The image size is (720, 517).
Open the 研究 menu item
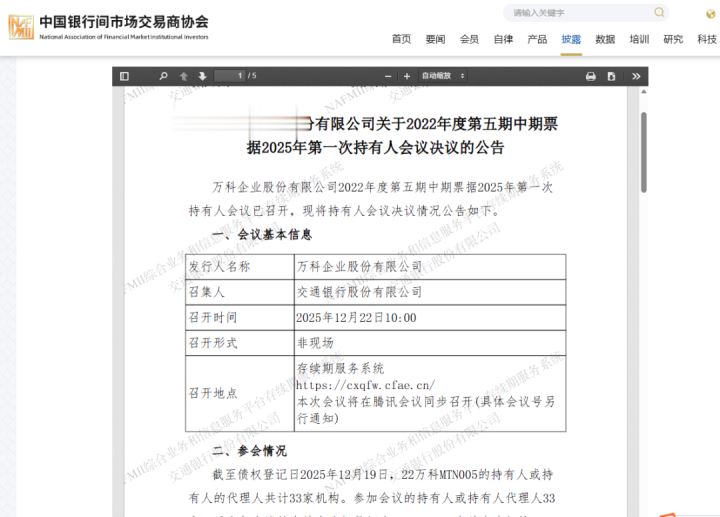(673, 39)
